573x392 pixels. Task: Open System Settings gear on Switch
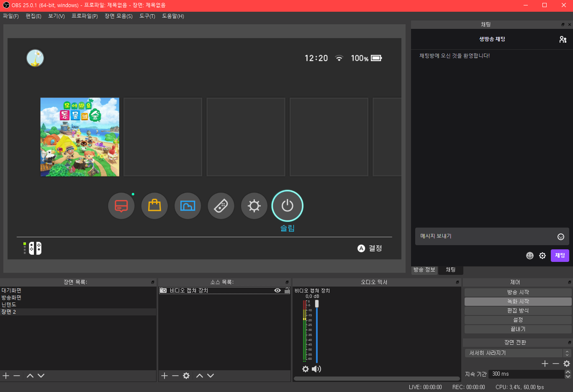pyautogui.click(x=254, y=206)
